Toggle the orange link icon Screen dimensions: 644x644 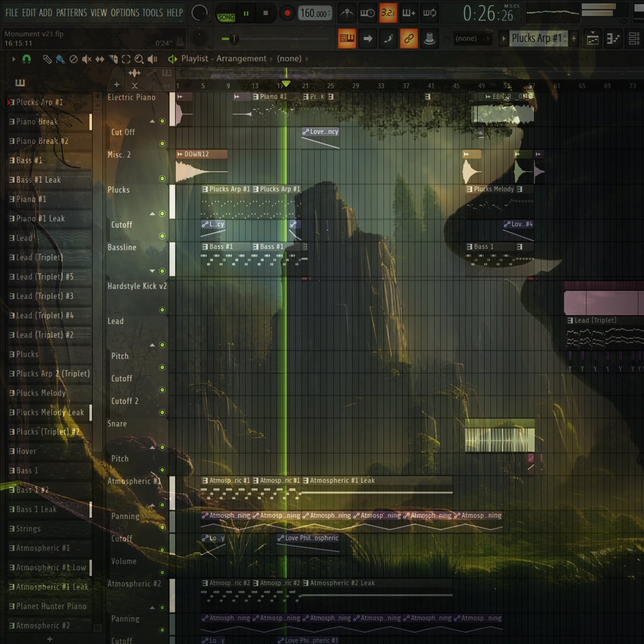(408, 39)
